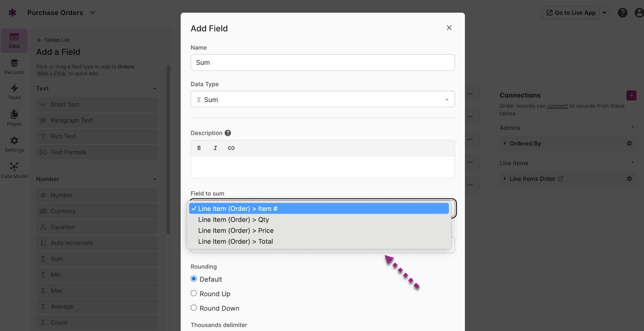
Task: Open the Data Type dropdown
Action: tap(322, 99)
